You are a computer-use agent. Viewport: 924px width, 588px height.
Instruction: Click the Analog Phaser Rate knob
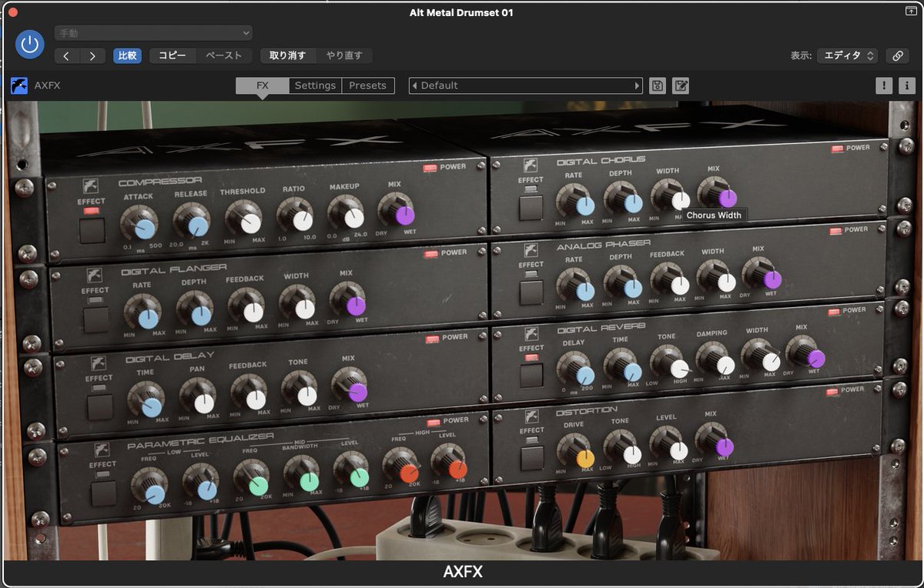577,285
